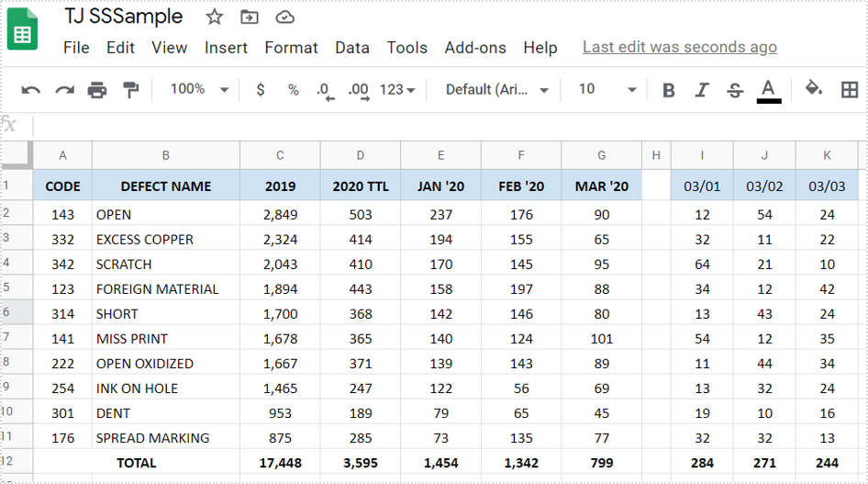868x484 pixels.
Task: Click the move to folder icon
Action: (x=250, y=17)
